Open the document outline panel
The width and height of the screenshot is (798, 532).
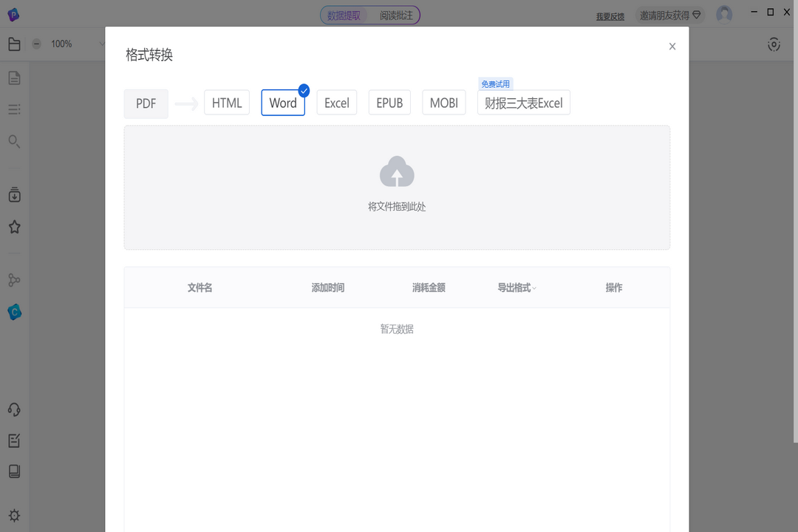(14, 109)
